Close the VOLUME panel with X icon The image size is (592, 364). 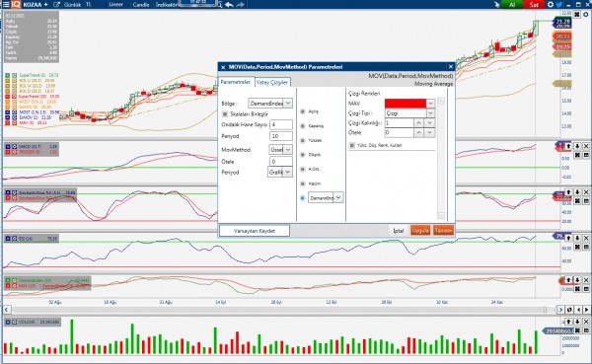pyautogui.click(x=586, y=322)
